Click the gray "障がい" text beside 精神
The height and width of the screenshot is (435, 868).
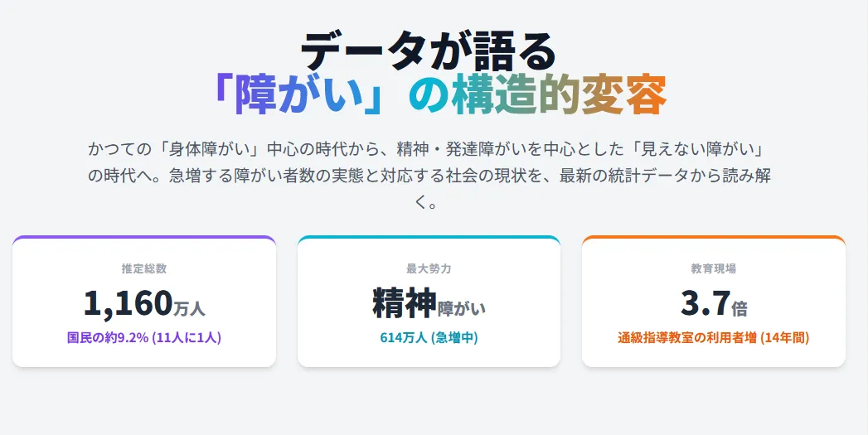(x=461, y=308)
